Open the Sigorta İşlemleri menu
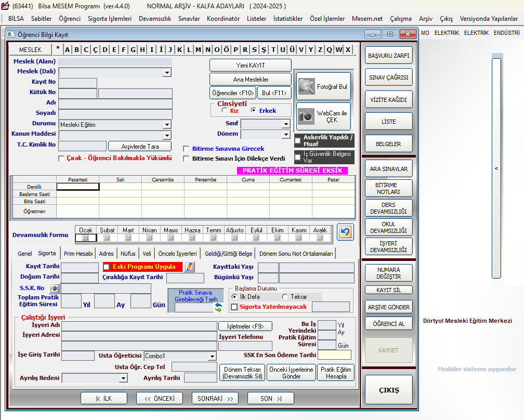 point(109,18)
